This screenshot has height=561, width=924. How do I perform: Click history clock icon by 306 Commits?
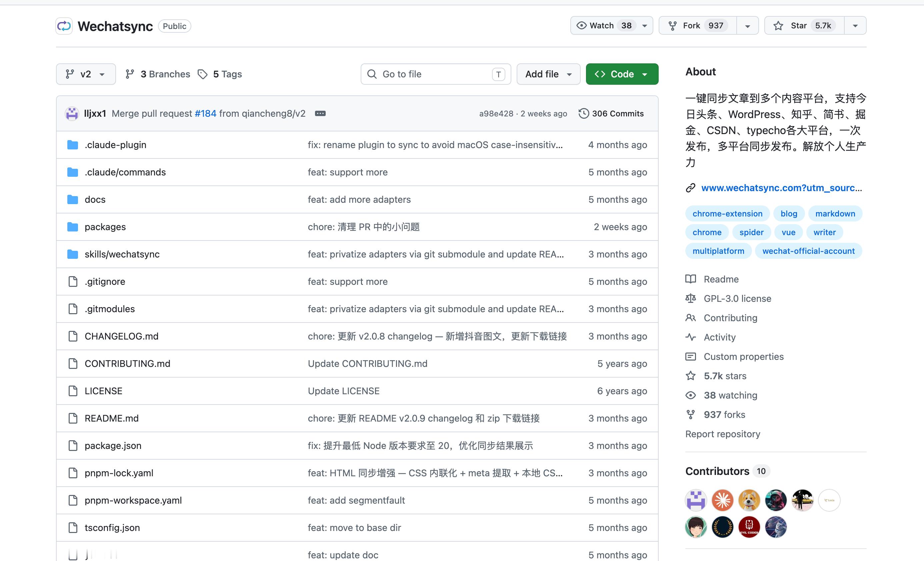pyautogui.click(x=583, y=113)
